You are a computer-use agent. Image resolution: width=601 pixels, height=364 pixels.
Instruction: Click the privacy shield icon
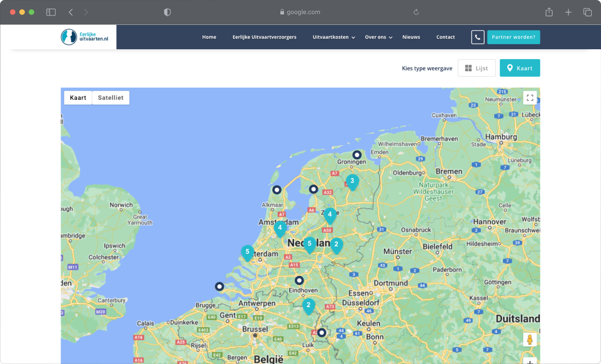[x=167, y=12]
